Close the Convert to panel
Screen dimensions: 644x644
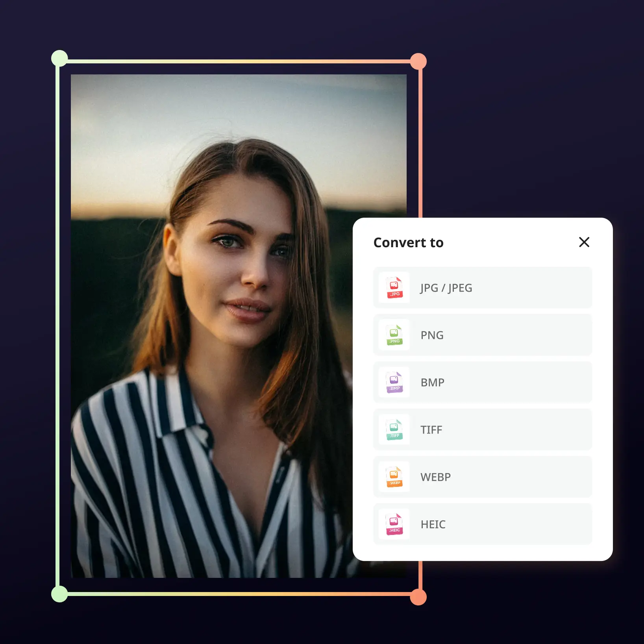click(x=584, y=242)
